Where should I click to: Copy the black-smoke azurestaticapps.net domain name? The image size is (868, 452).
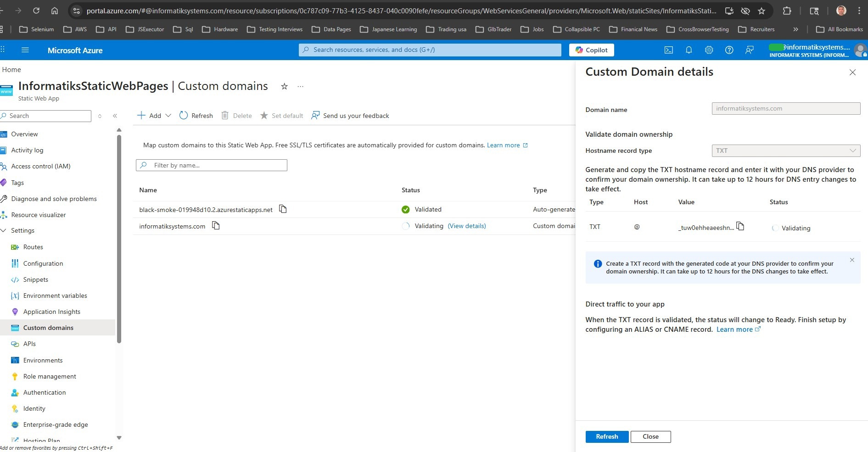click(x=283, y=209)
